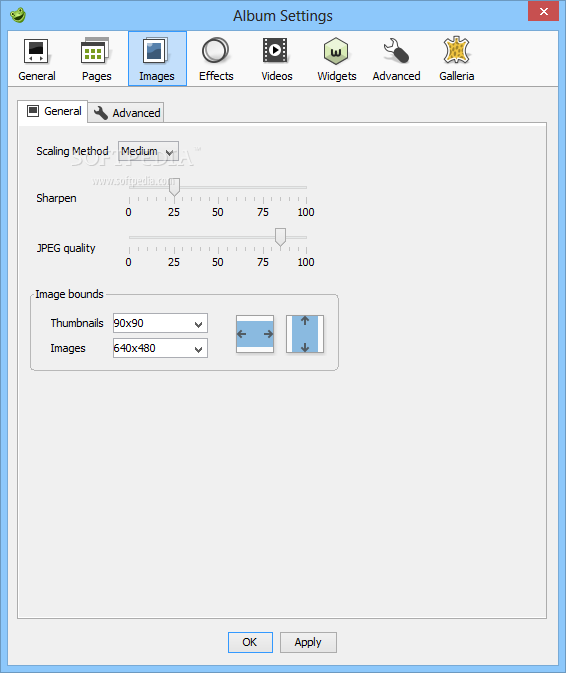The height and width of the screenshot is (673, 566).
Task: Confirm settings with the OK button
Action: pos(250,642)
